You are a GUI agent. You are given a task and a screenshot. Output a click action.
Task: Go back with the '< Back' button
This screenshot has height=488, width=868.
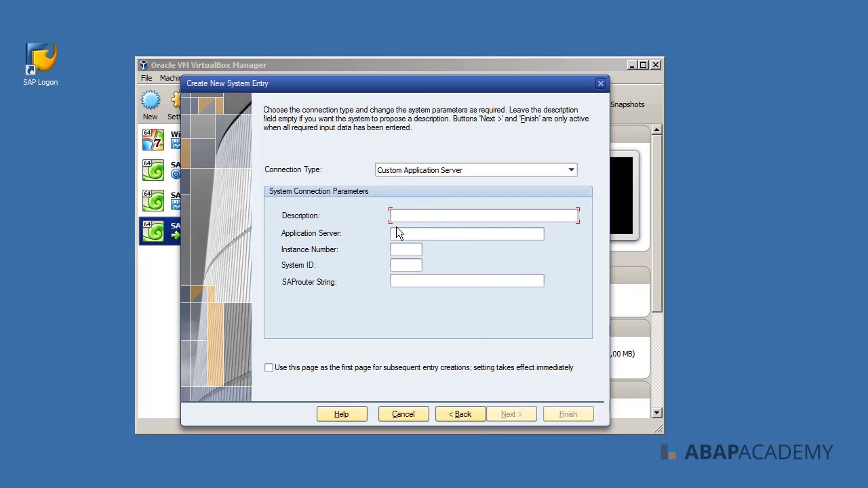(x=460, y=414)
